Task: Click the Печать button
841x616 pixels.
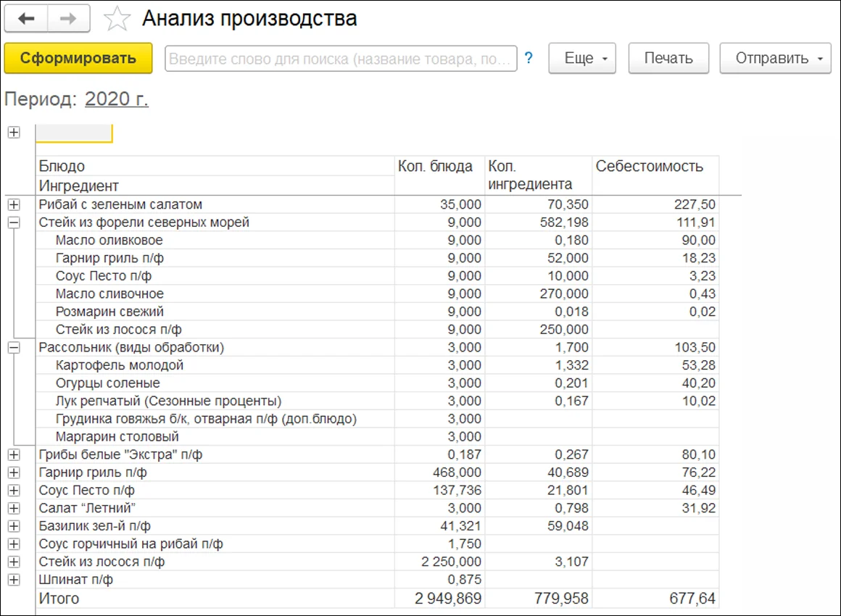Action: [668, 59]
